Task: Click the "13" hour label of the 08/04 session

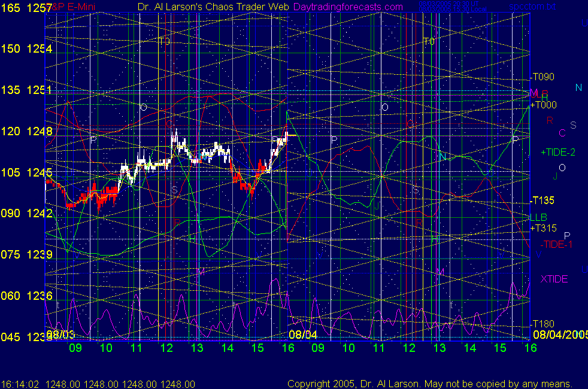Action: tap(440, 348)
